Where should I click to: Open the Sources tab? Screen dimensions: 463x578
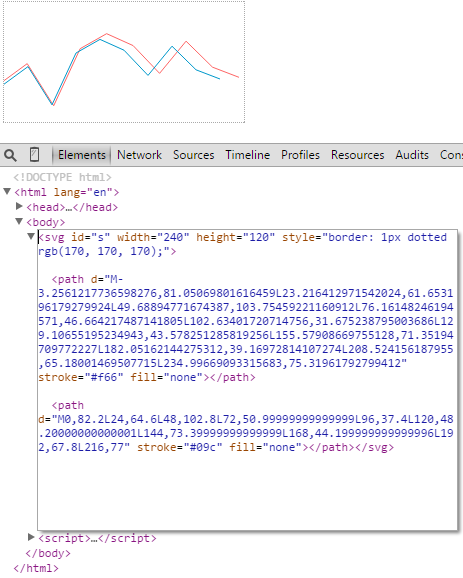194,155
